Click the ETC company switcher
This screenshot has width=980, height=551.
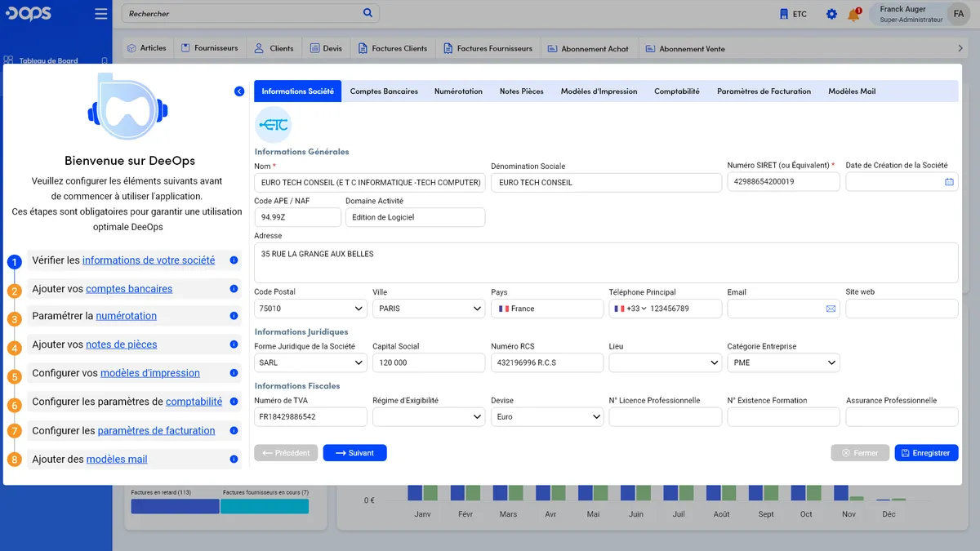click(793, 14)
